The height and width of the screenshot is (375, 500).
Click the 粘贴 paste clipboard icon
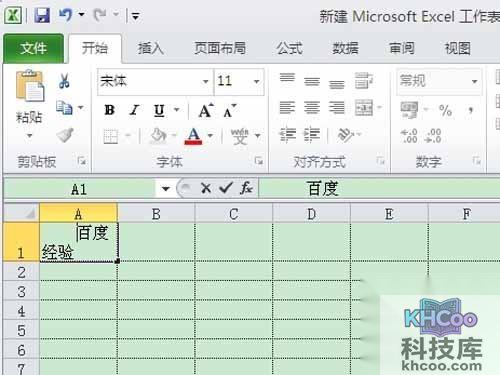tap(29, 86)
